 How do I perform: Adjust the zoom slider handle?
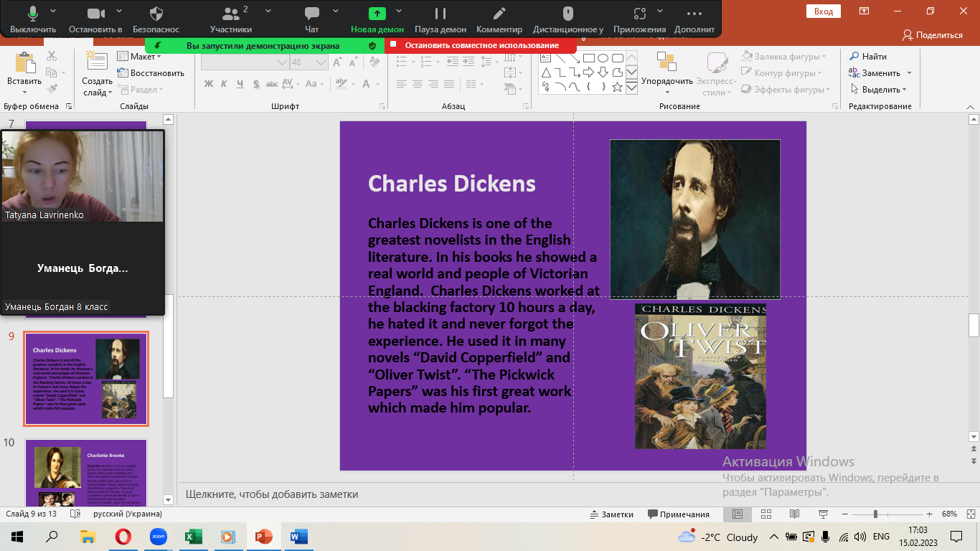[x=875, y=514]
